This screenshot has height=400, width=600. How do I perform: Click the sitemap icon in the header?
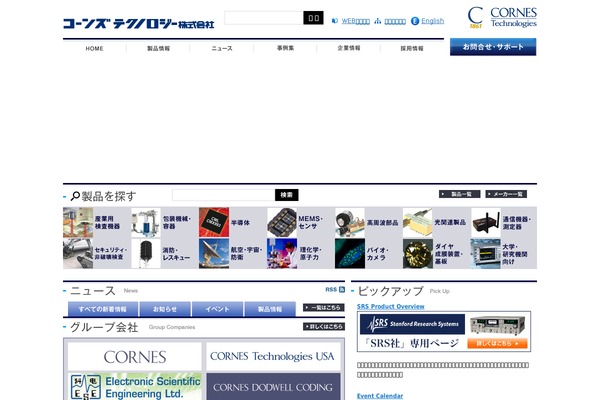[378, 21]
